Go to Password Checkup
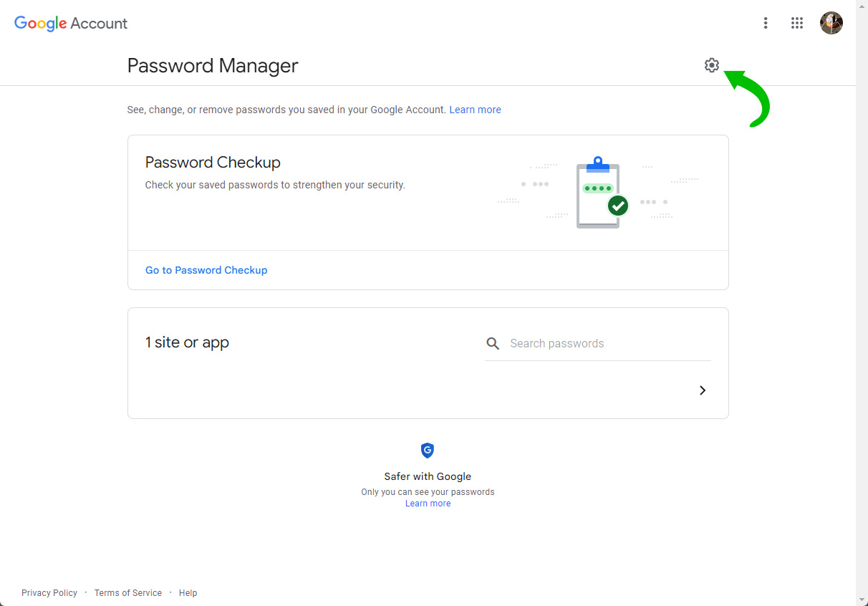This screenshot has width=868, height=606. tap(206, 270)
